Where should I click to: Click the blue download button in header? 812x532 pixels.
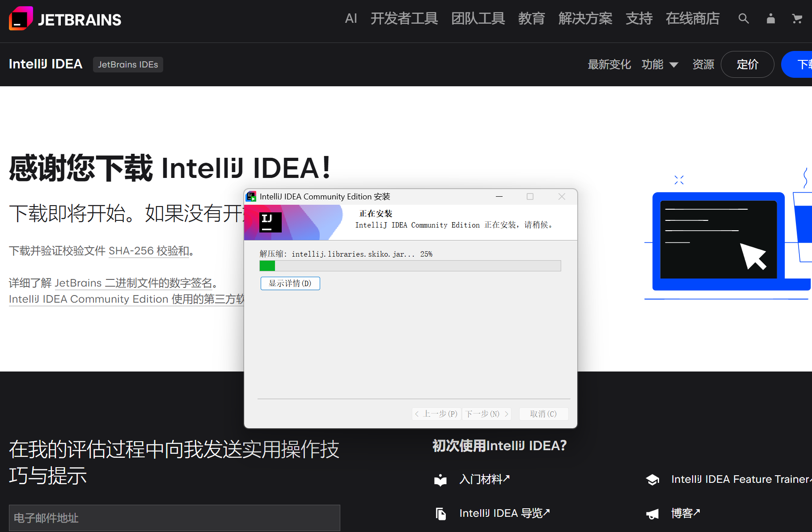click(797, 64)
